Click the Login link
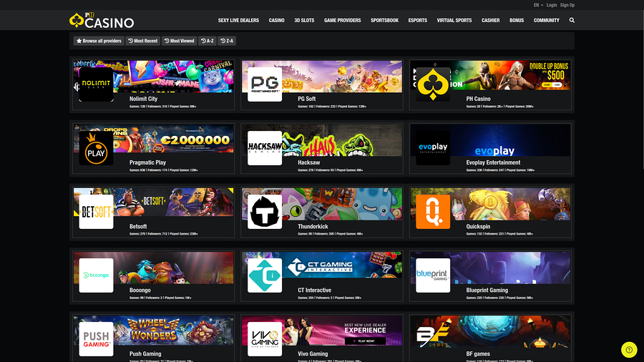 (x=552, y=5)
